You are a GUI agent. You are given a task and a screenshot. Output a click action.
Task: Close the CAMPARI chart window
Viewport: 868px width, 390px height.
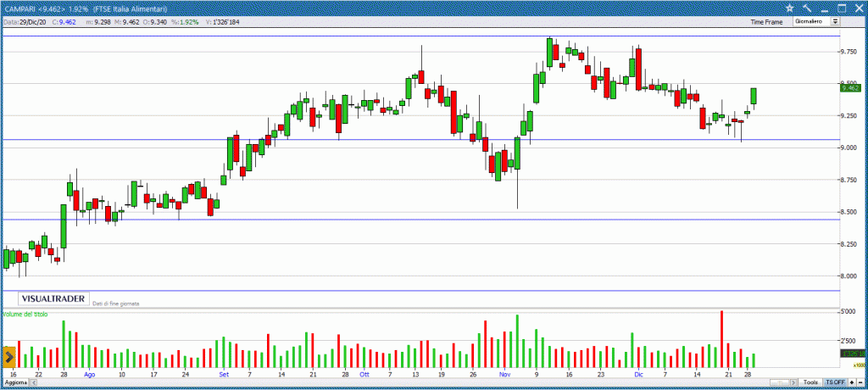[x=860, y=8]
